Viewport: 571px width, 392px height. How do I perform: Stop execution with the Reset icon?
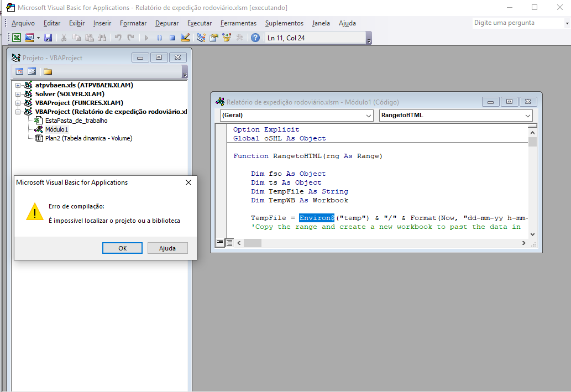tap(172, 38)
